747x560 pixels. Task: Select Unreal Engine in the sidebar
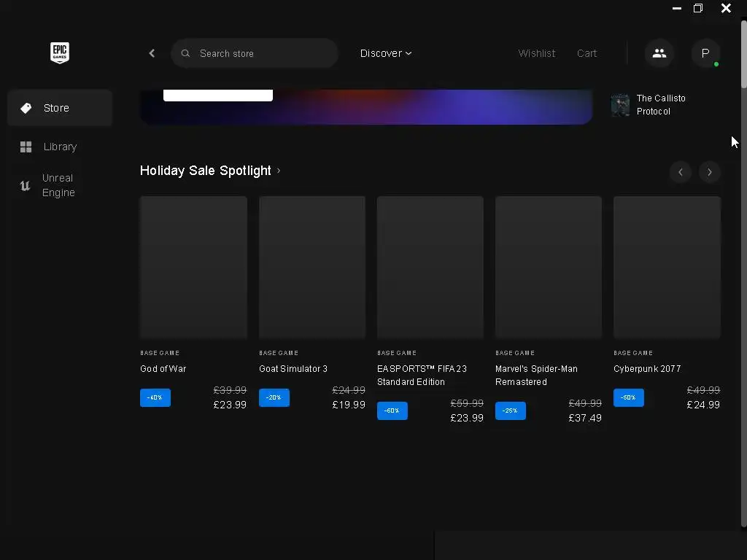point(60,185)
